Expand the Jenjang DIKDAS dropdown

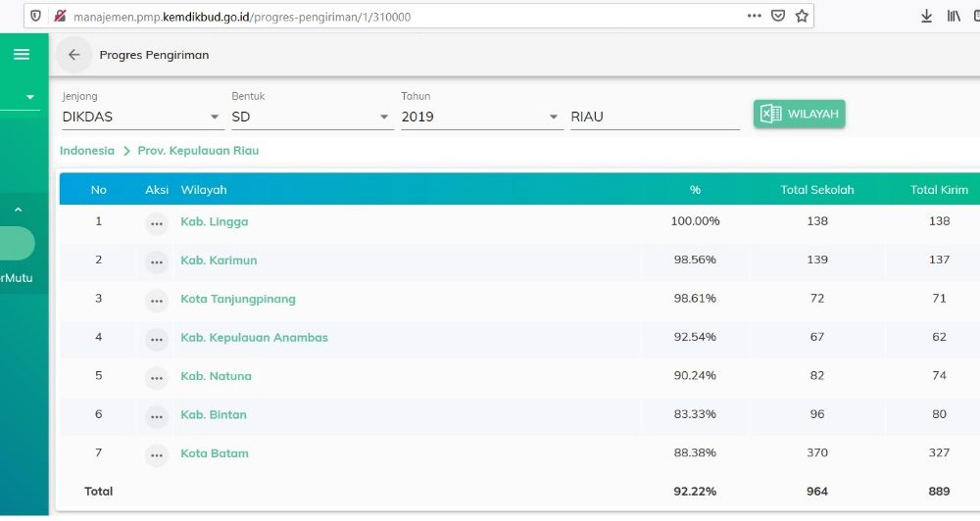215,118
